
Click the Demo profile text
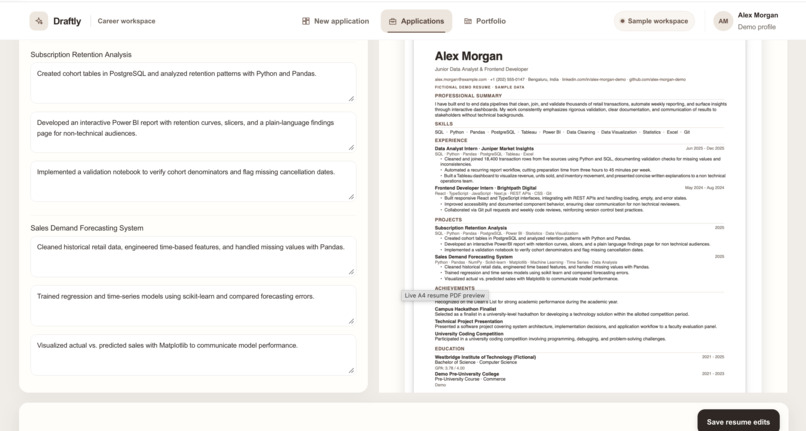(x=757, y=27)
